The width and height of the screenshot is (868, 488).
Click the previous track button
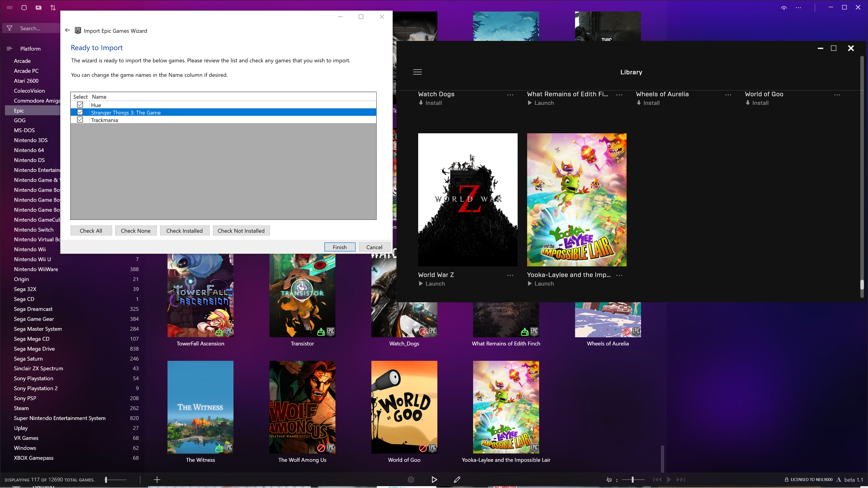click(x=657, y=480)
